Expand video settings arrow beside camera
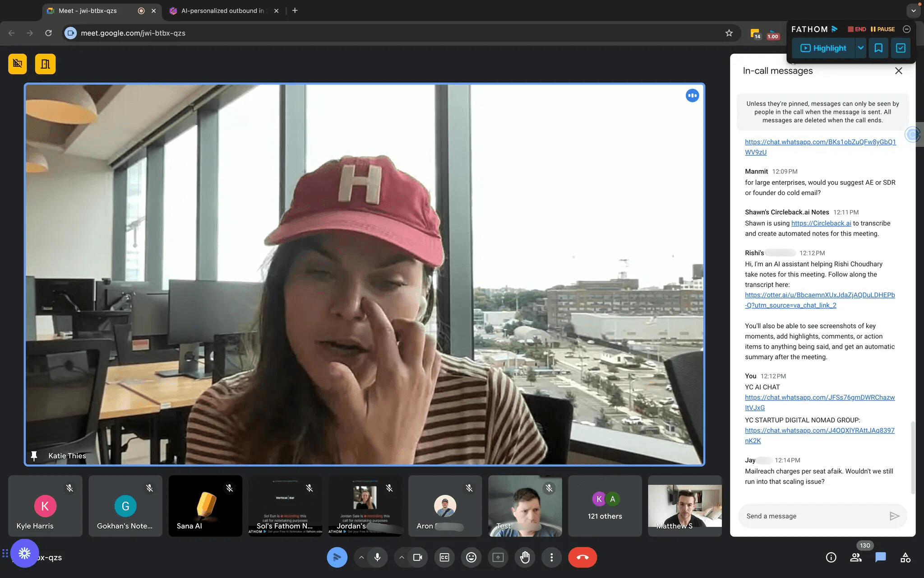Viewport: 924px width, 578px height. 402,557
